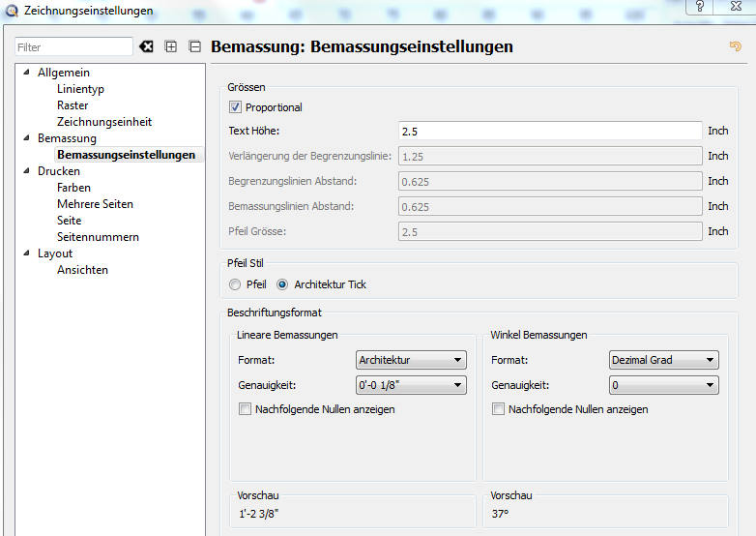Click the Text Höhe input field
This screenshot has height=536, width=756.
click(x=549, y=131)
